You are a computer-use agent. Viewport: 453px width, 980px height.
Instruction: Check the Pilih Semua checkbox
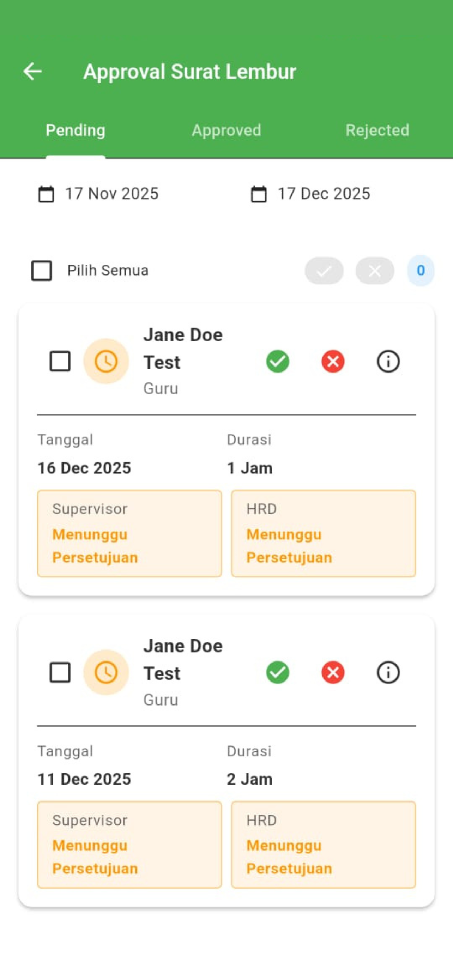(42, 271)
